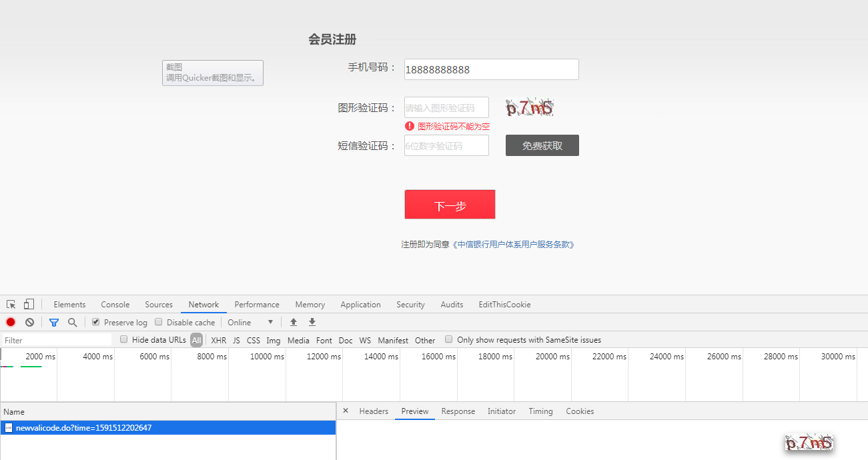Check the Hide data URLs checkbox

click(x=123, y=339)
